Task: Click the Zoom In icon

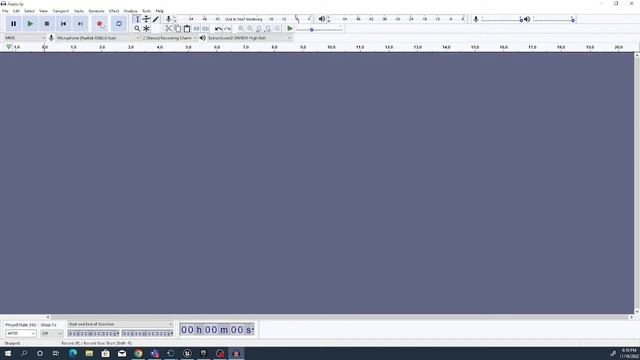Action: (241, 29)
